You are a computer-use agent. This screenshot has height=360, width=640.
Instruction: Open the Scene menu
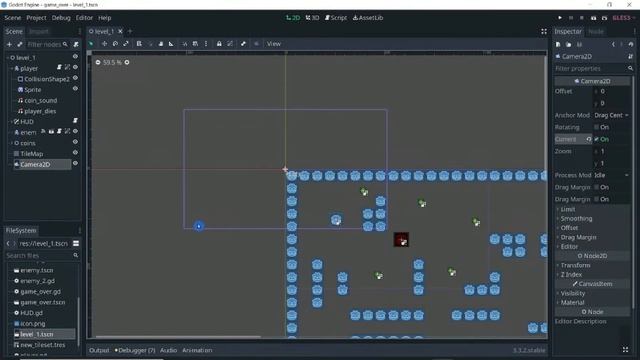pos(13,18)
